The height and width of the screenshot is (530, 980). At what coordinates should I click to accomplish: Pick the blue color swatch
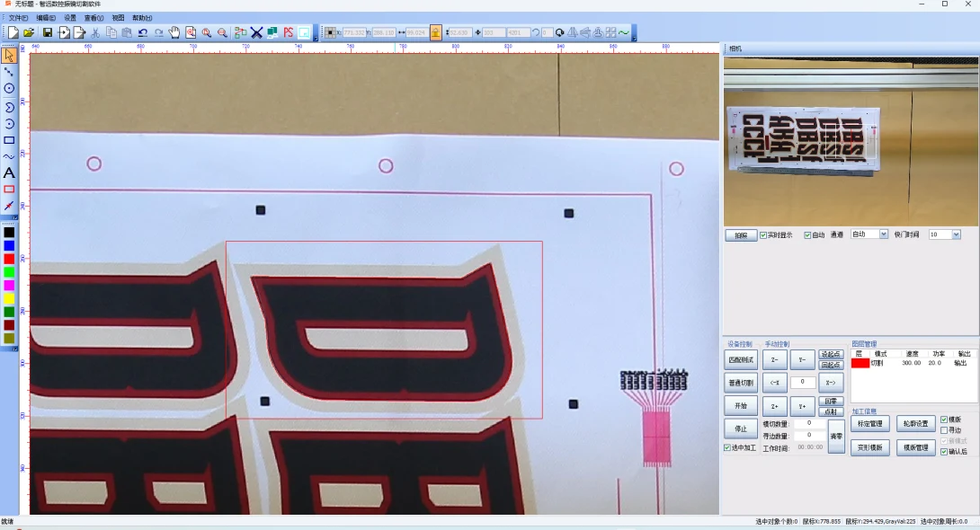[x=9, y=245]
